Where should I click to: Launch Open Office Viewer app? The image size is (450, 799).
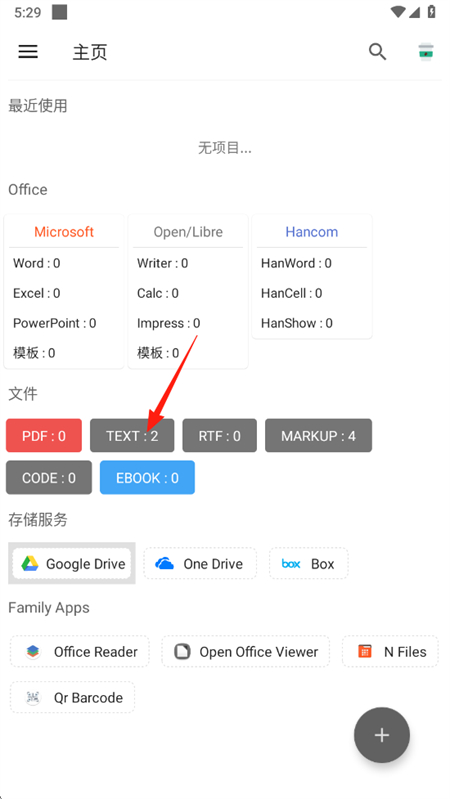(x=246, y=651)
